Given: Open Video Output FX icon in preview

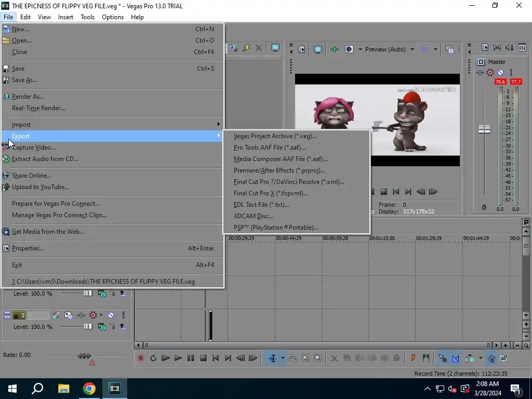Looking at the screenshot, I should (335, 49).
